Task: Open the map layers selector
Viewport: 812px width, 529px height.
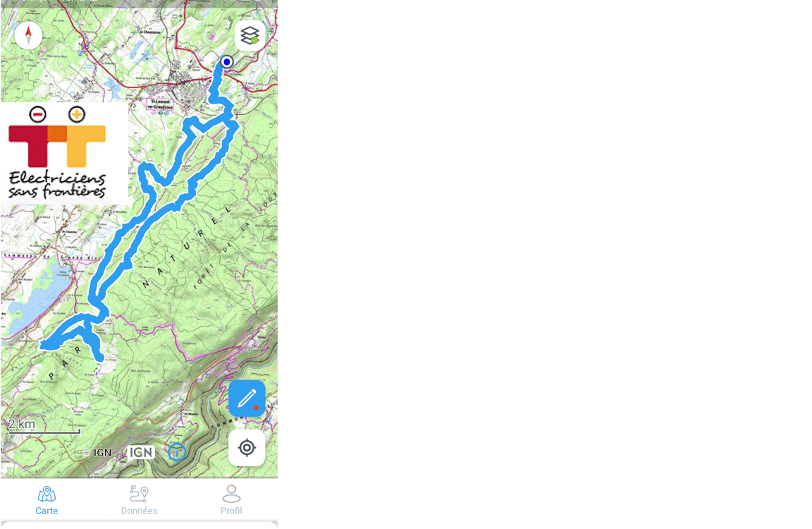Action: click(x=250, y=36)
